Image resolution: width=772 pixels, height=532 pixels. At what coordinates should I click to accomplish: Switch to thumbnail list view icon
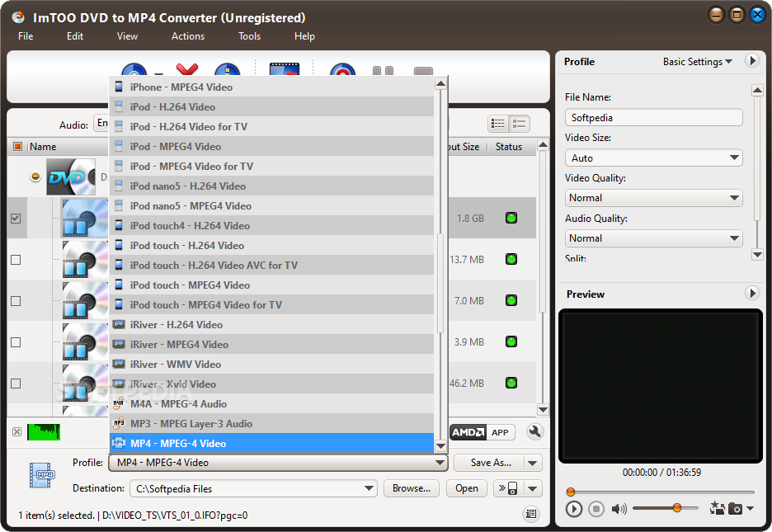point(520,124)
